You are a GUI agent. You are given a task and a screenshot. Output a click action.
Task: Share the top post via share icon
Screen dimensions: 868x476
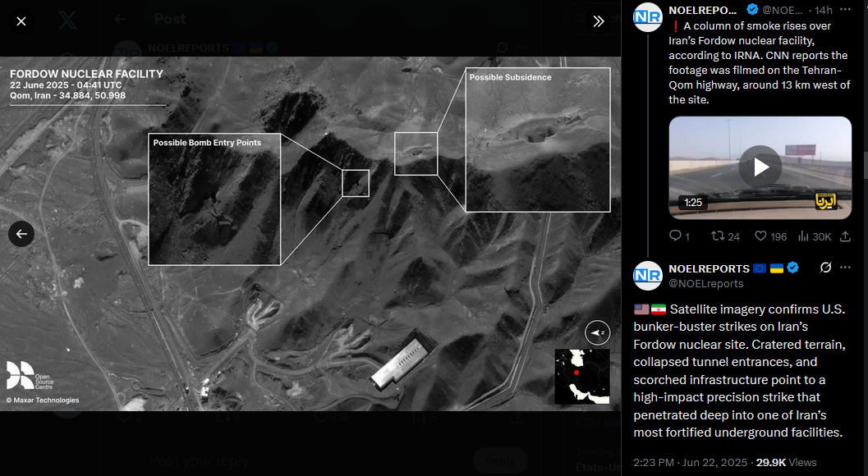pos(845,236)
